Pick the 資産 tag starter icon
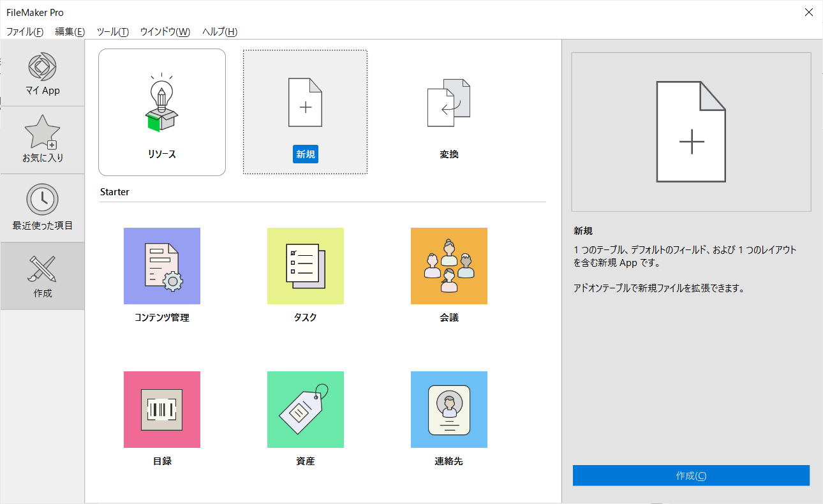Screen dimensions: 823x504 (x=306, y=410)
